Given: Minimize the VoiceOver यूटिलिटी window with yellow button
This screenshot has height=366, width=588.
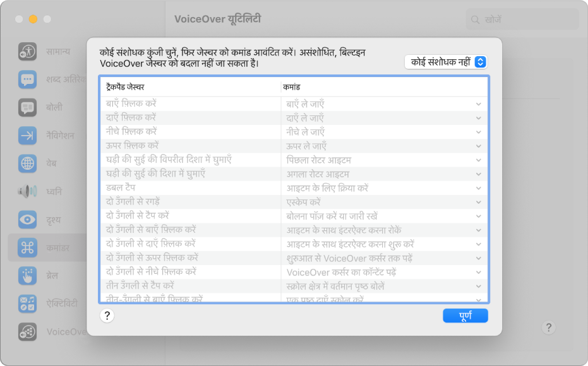Looking at the screenshot, I should click(33, 19).
